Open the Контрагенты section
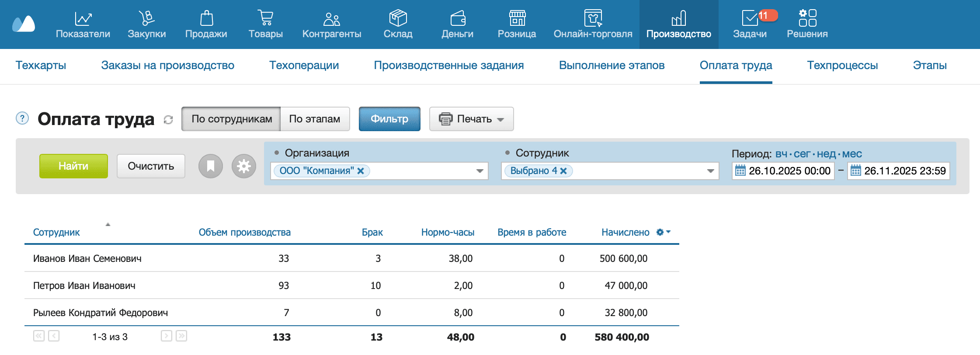The height and width of the screenshot is (355, 980). click(x=332, y=24)
